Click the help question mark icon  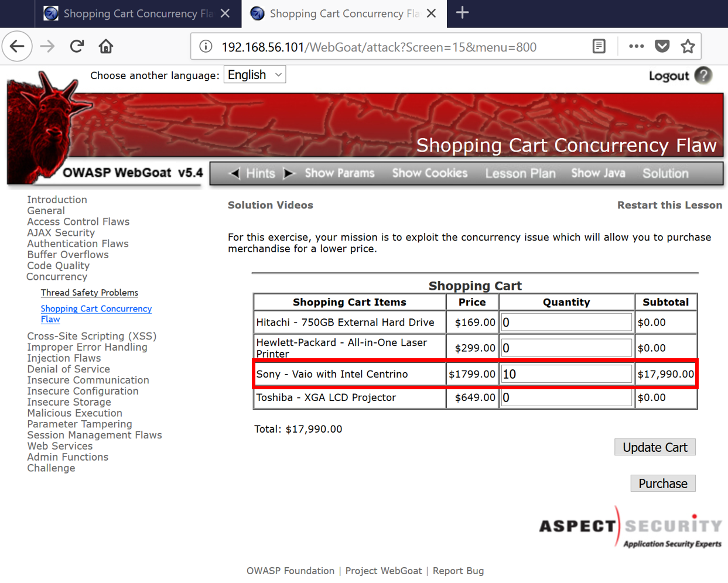pos(703,76)
